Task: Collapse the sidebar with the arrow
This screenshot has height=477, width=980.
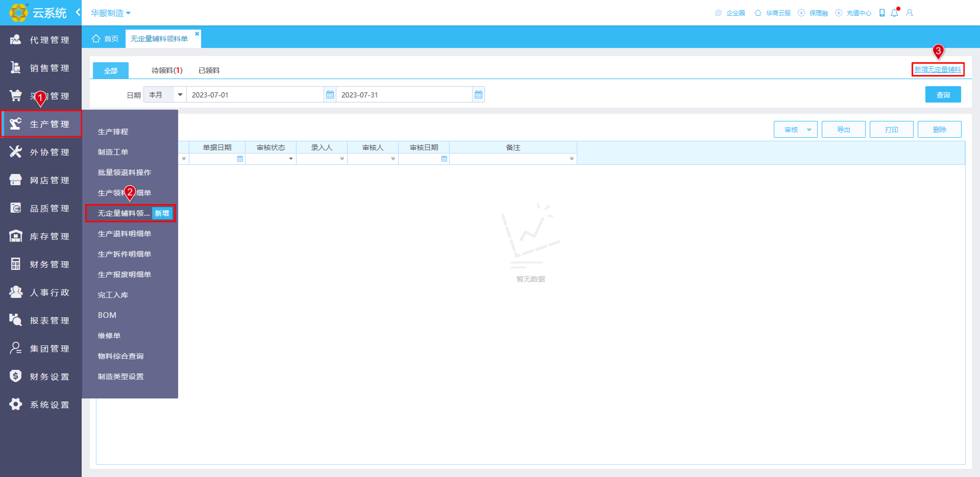Action: [x=78, y=12]
